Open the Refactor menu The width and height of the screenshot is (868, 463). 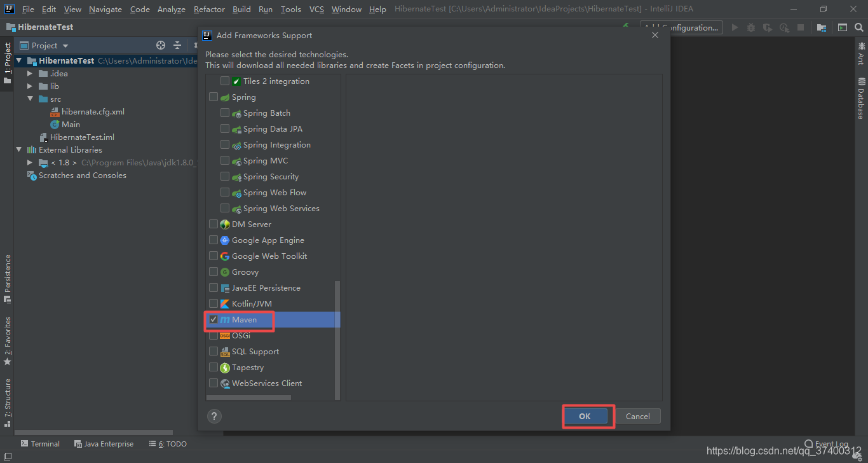pyautogui.click(x=209, y=9)
